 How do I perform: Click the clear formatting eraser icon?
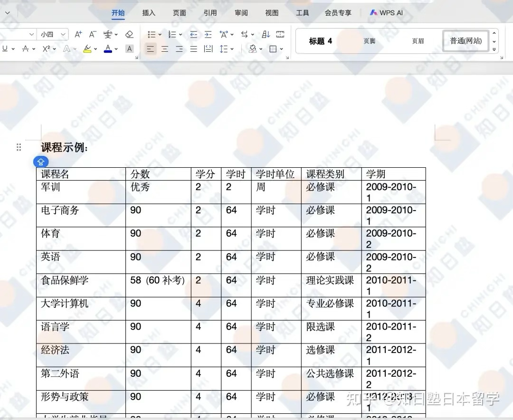tap(129, 34)
